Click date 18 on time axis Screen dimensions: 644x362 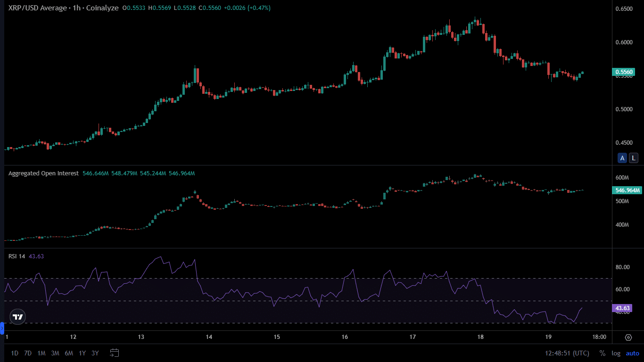click(x=480, y=337)
